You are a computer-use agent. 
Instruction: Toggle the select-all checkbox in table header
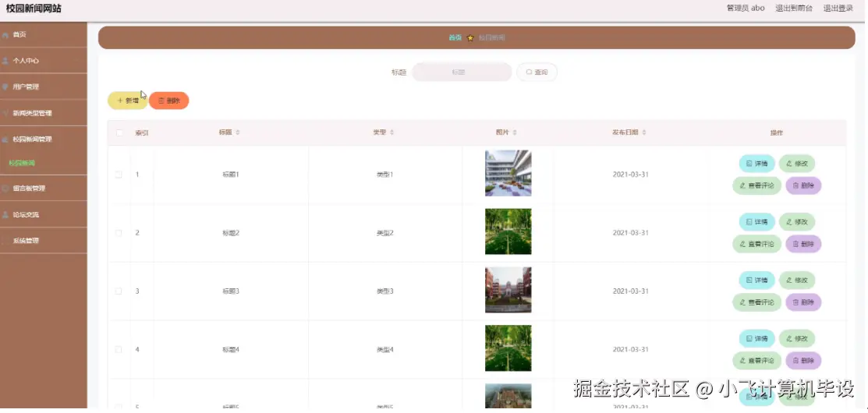[119, 132]
